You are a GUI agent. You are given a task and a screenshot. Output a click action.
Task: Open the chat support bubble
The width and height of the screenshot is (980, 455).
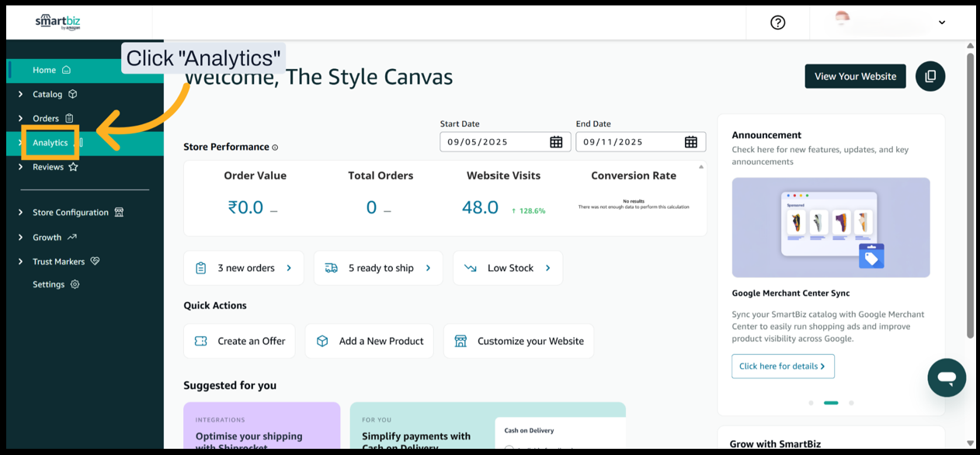pyautogui.click(x=946, y=378)
